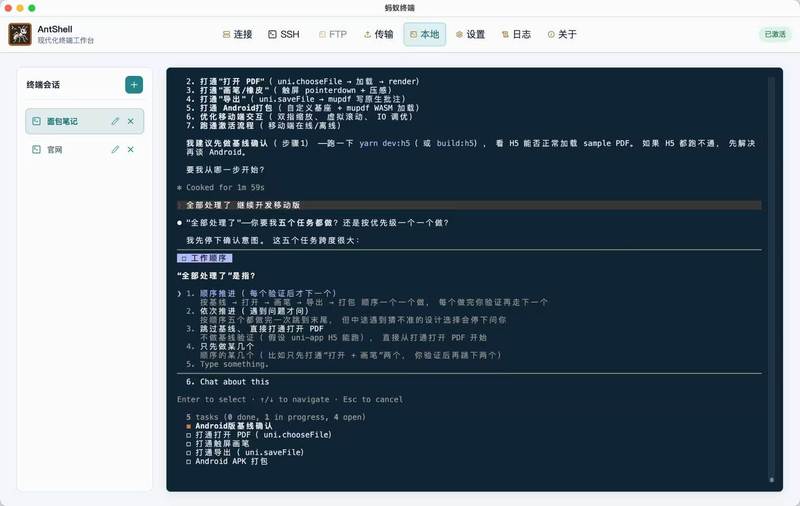Click the 打通触屏画笔 task entry
The width and height of the screenshot is (800, 506).
click(218, 444)
